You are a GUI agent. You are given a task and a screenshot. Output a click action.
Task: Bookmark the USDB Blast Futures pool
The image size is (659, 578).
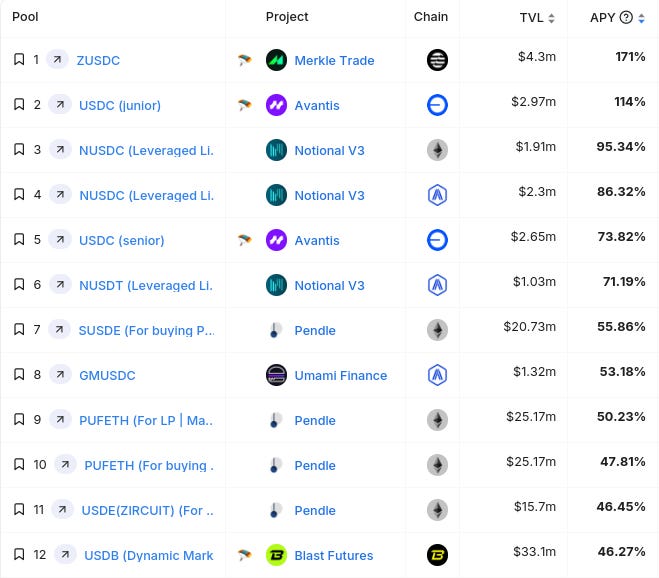[19, 554]
